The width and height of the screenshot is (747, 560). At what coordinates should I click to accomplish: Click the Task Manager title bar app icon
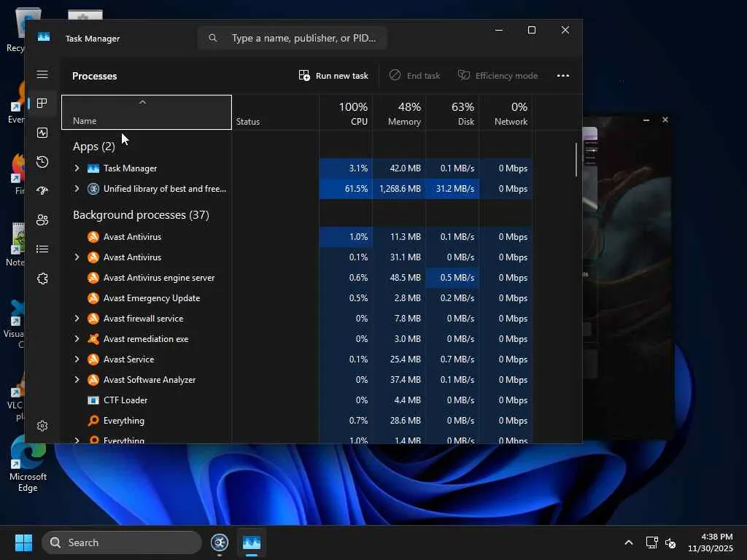coord(44,37)
